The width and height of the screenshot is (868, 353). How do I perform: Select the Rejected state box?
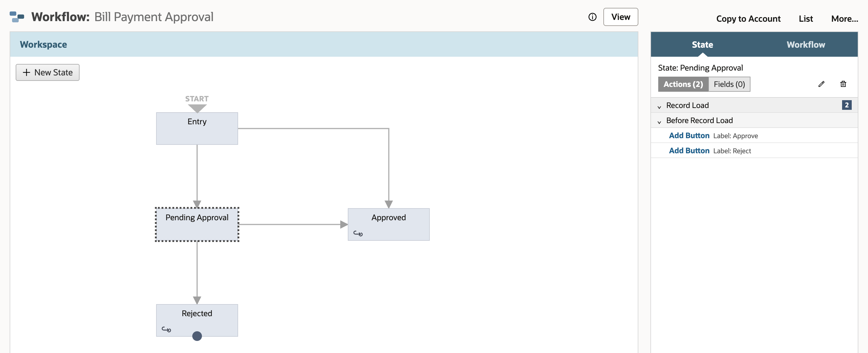tap(197, 320)
